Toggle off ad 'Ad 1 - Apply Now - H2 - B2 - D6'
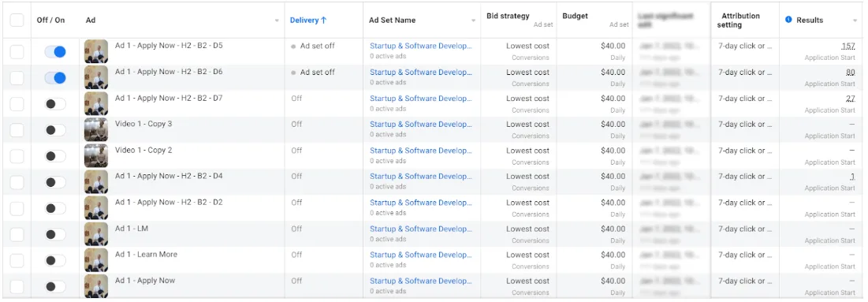Image resolution: width=868 pixels, height=302 pixels. pyautogui.click(x=55, y=77)
